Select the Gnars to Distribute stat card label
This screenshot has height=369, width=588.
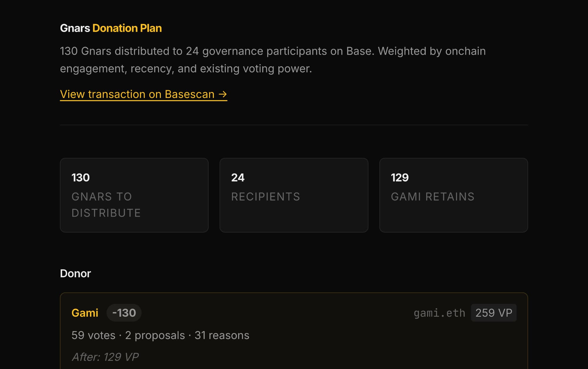(x=106, y=205)
